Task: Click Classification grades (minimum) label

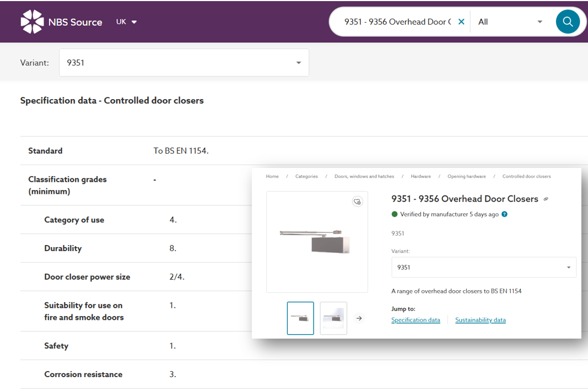Action: point(67,185)
